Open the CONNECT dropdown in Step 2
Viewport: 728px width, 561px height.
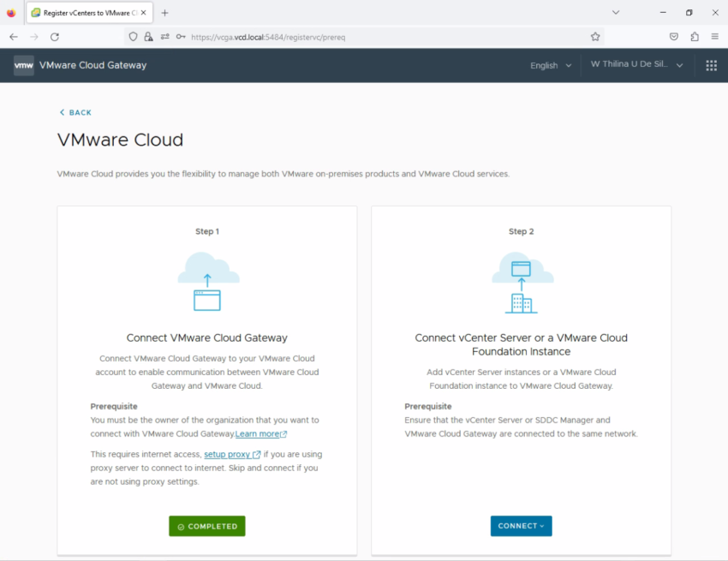[x=521, y=526]
